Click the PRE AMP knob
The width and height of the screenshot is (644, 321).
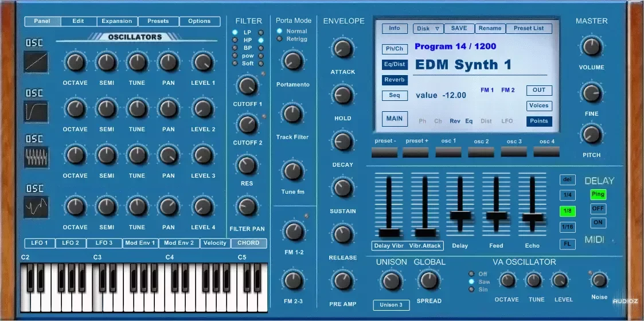click(342, 280)
